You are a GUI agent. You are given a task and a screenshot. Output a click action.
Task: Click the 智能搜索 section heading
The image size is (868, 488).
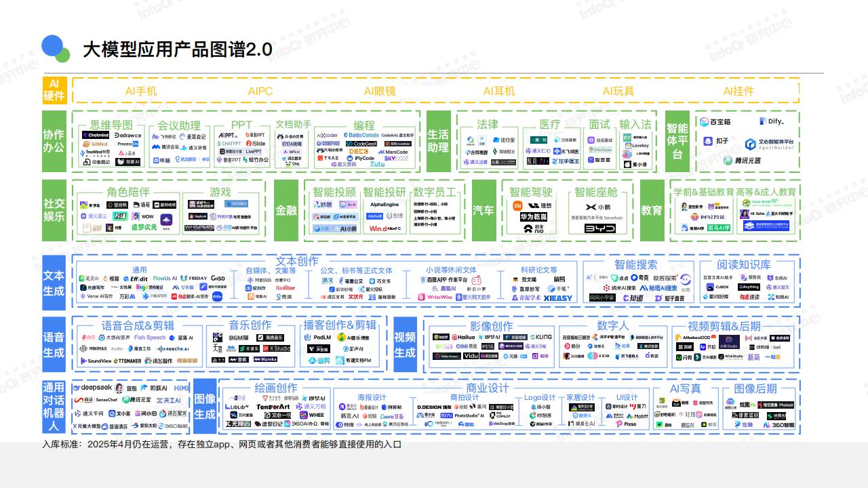(x=636, y=264)
